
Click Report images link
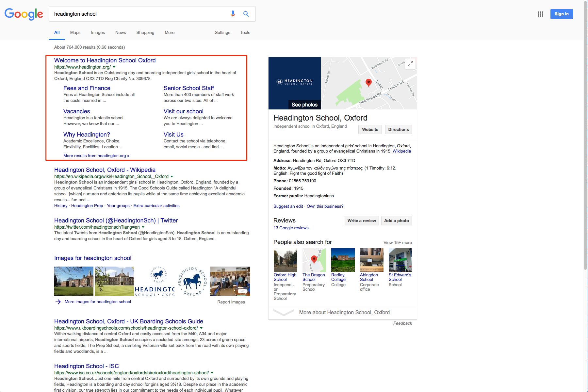pyautogui.click(x=231, y=302)
